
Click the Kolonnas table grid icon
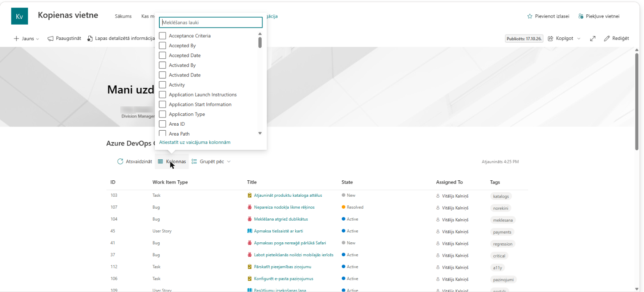[161, 161]
